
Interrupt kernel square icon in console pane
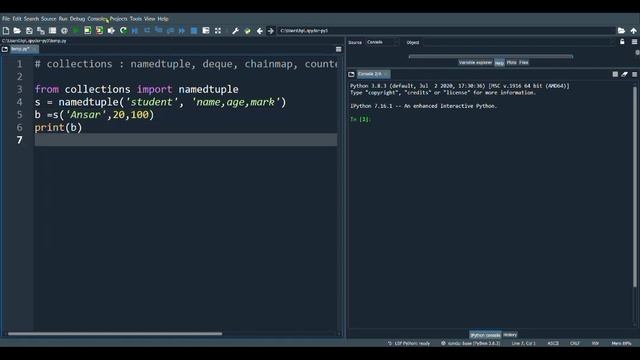(615, 74)
